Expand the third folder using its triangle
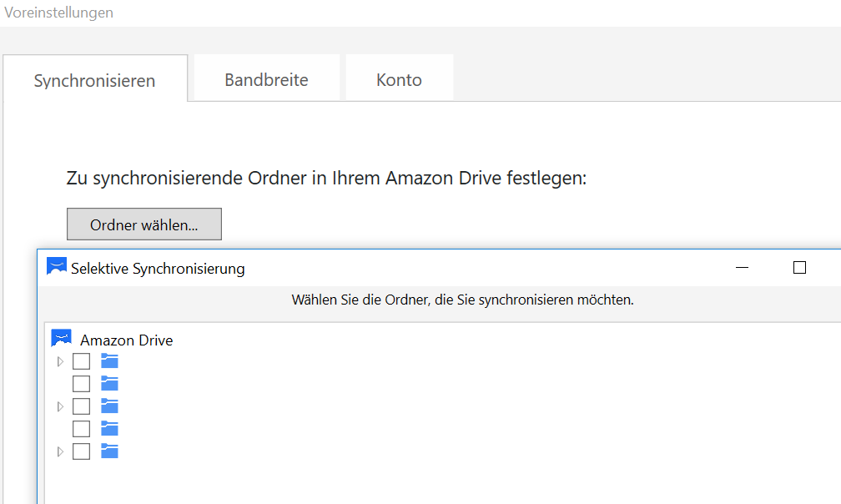The height and width of the screenshot is (504, 841). [59, 406]
